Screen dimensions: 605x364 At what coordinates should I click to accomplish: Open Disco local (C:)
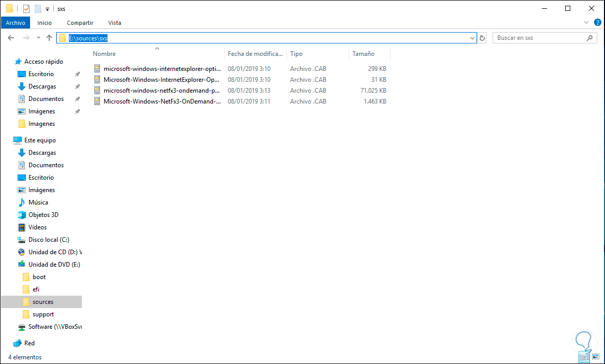click(49, 240)
